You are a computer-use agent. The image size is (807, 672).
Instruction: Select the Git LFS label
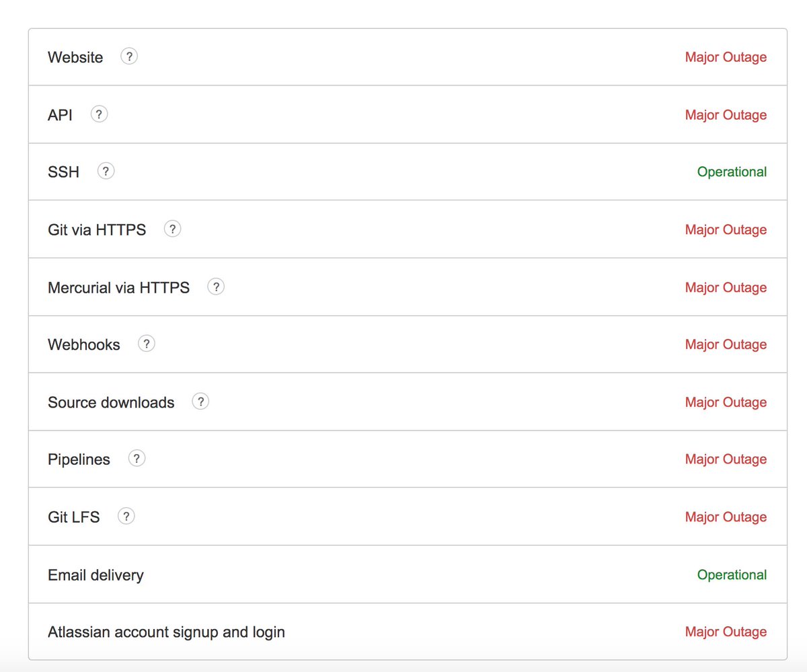[73, 518]
